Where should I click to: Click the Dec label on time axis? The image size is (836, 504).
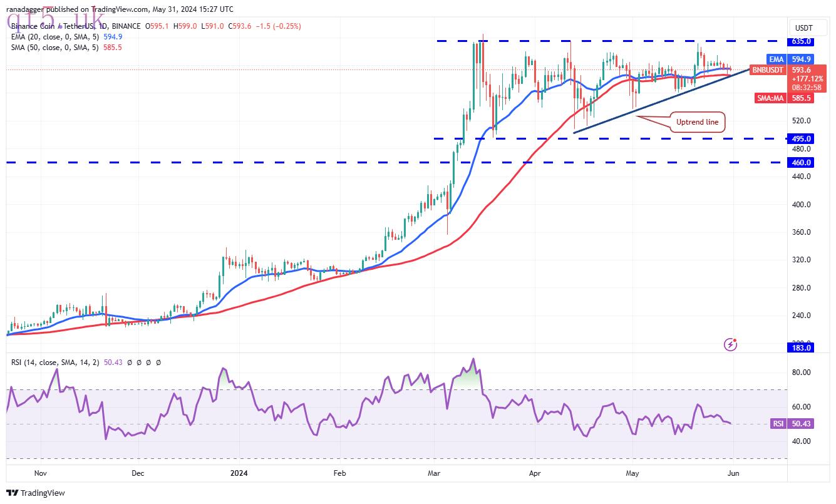(138, 473)
